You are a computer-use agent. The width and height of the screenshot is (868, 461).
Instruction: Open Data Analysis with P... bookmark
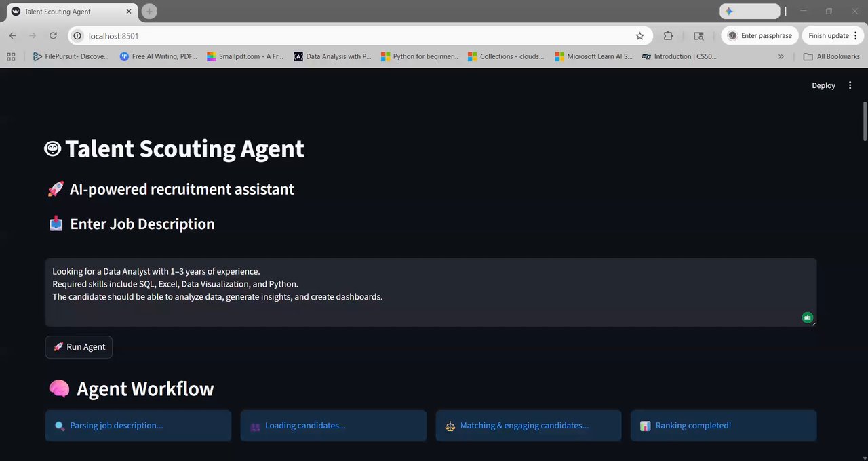coord(332,56)
